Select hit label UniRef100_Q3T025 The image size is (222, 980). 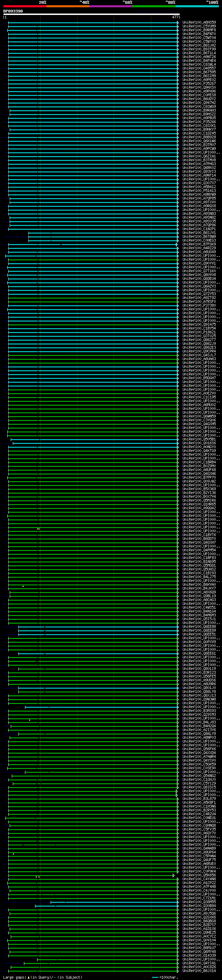(x=199, y=336)
